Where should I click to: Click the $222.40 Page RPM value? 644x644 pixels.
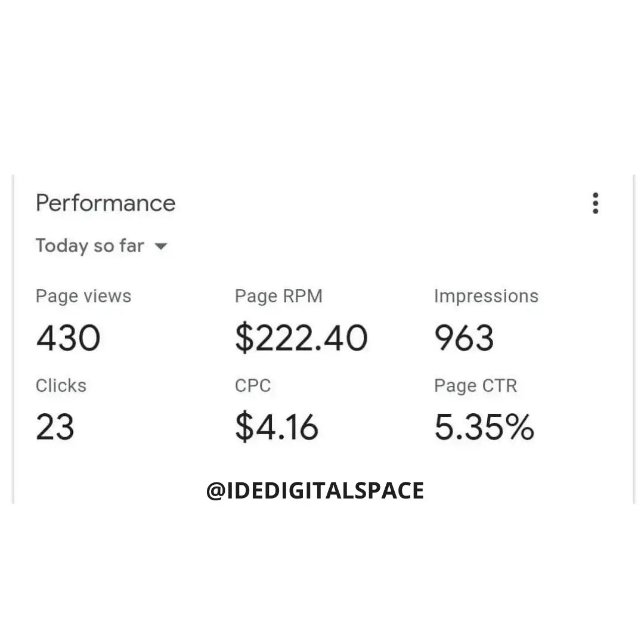click(x=301, y=338)
